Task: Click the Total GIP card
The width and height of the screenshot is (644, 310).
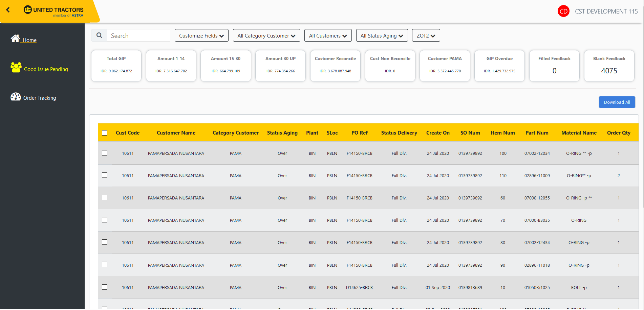Action: coord(116,66)
